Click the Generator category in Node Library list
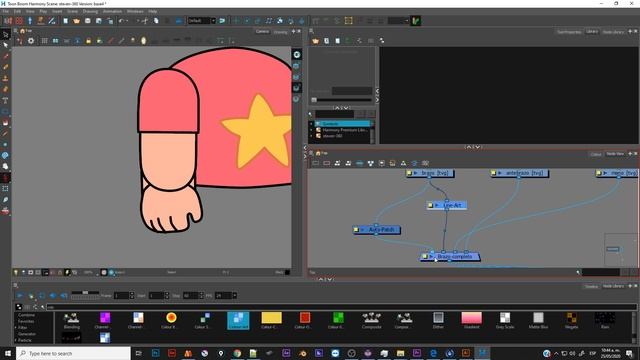The width and height of the screenshot is (640, 360). click(x=27, y=334)
